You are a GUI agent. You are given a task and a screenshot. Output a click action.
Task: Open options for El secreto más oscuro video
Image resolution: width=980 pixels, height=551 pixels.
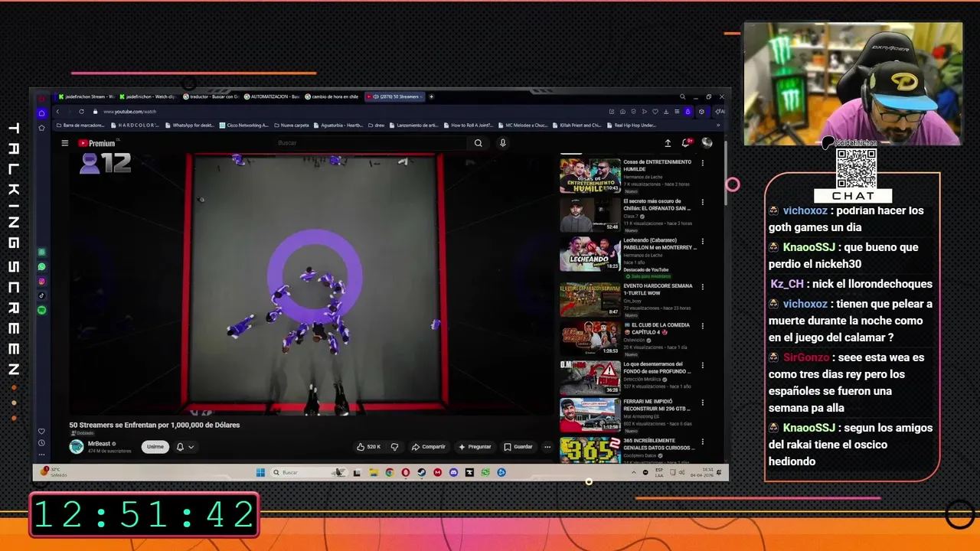(x=703, y=201)
